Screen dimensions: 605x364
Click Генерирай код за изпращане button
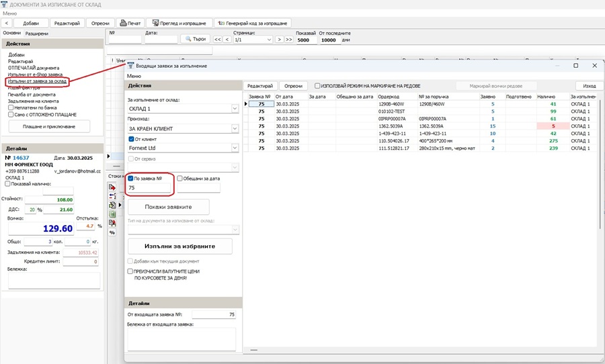click(x=253, y=23)
